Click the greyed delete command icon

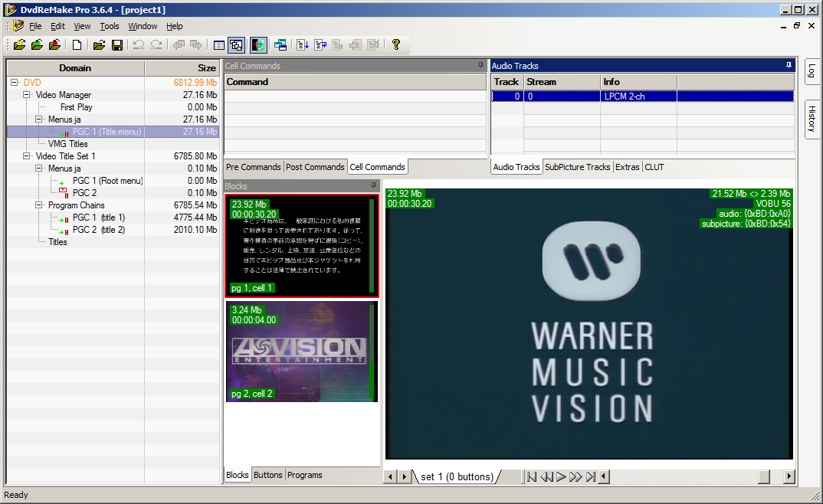pos(373,45)
